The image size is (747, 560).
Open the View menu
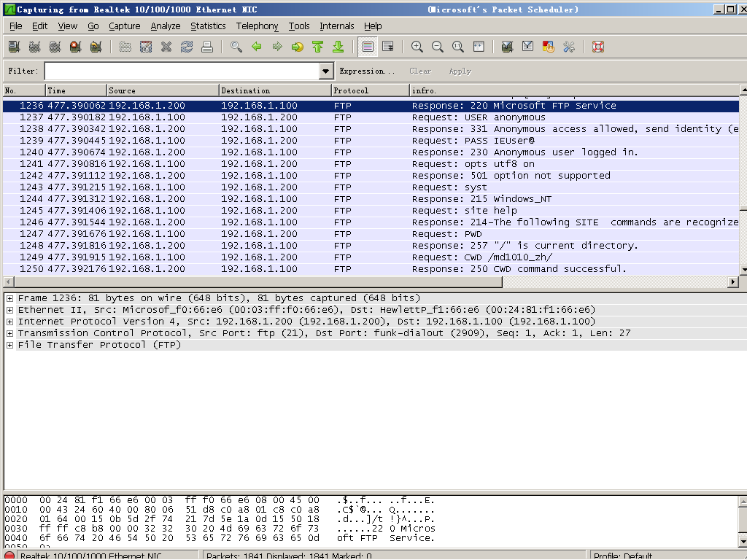pyautogui.click(x=68, y=26)
